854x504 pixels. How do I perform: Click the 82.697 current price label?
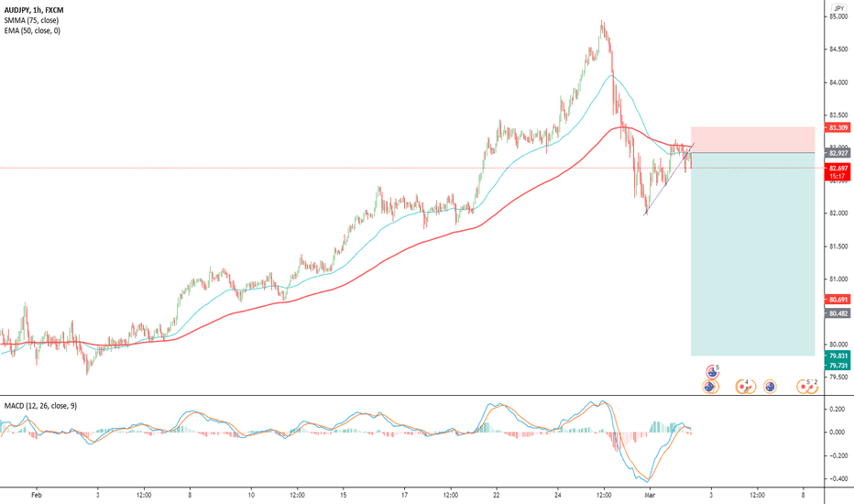click(838, 169)
